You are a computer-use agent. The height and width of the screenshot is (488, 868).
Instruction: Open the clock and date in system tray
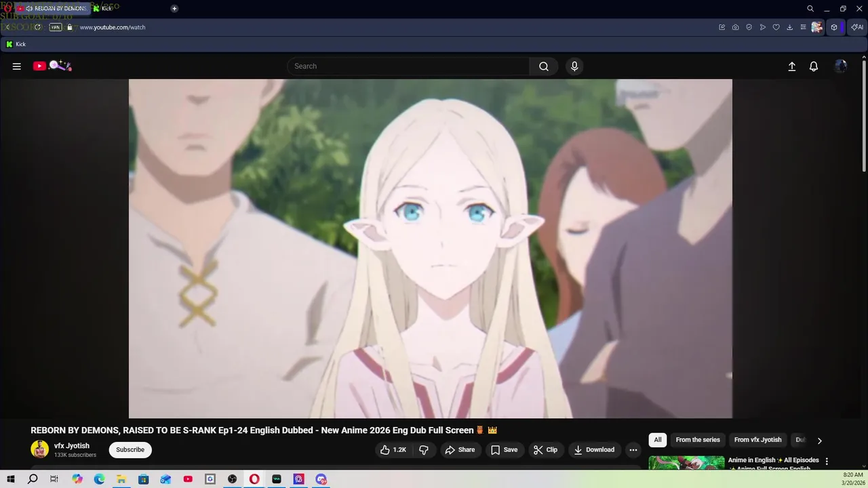pos(853,479)
